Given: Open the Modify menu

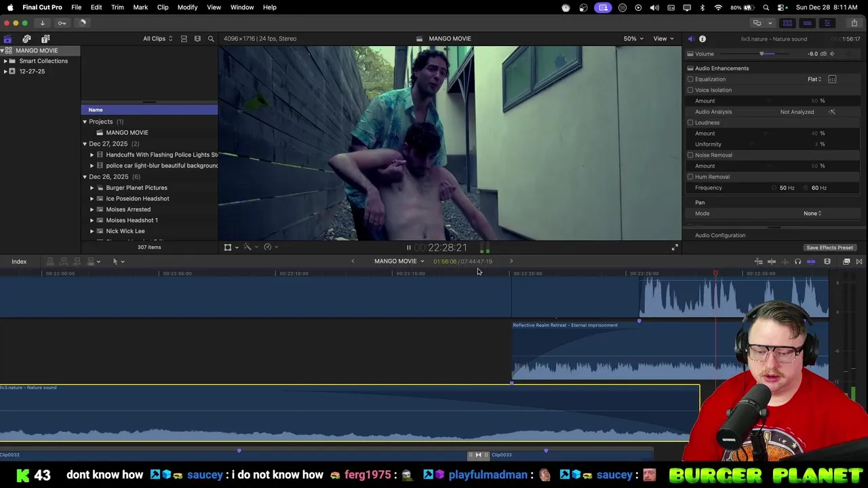Looking at the screenshot, I should click(x=187, y=7).
